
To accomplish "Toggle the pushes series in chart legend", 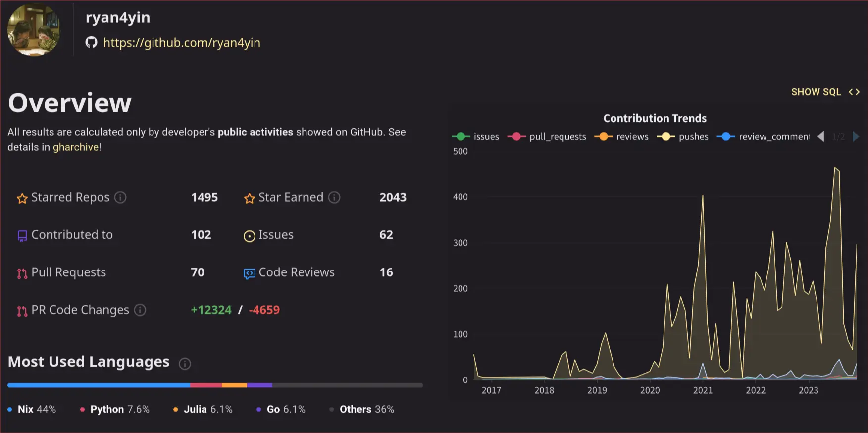I will click(683, 137).
